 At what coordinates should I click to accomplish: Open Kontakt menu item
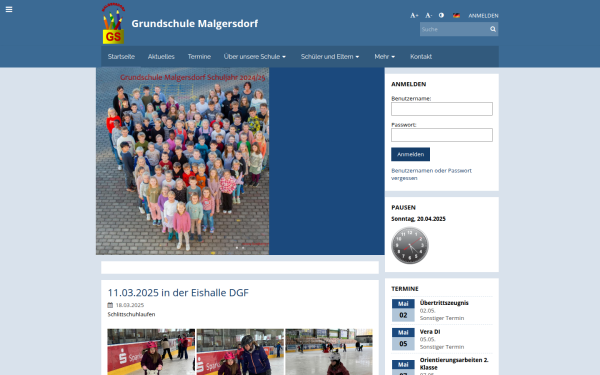pyautogui.click(x=421, y=57)
